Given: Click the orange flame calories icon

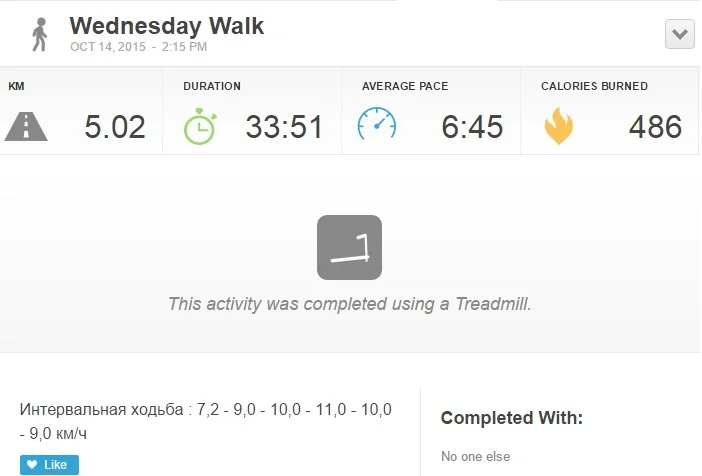Looking at the screenshot, I should point(558,126).
